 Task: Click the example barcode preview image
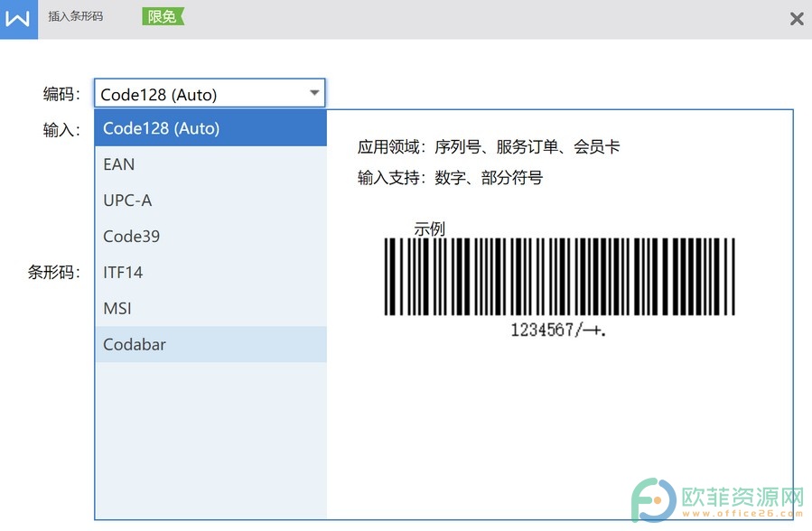pyautogui.click(x=559, y=276)
